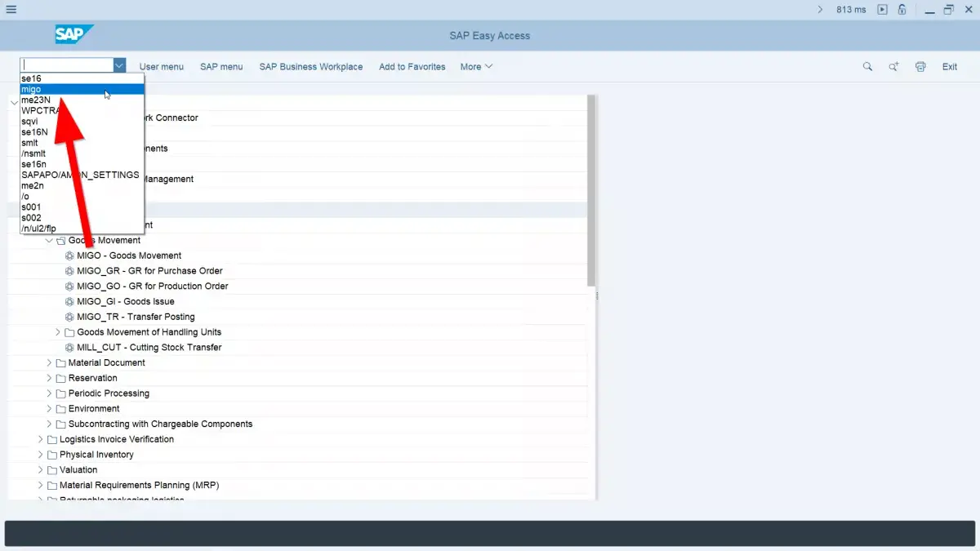
Task: Open the More menu
Action: click(x=476, y=67)
